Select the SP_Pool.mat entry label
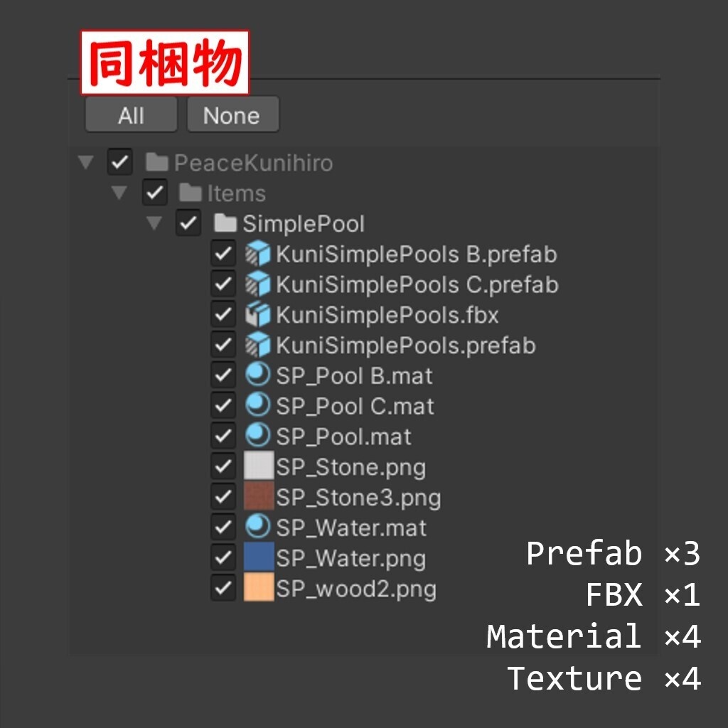The height and width of the screenshot is (728, 728). tap(343, 437)
